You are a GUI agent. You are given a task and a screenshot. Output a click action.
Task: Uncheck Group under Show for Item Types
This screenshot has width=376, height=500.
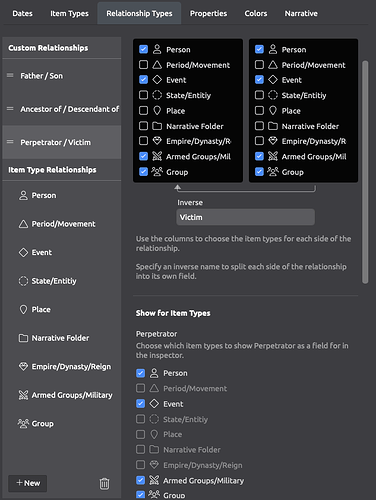[140, 495]
